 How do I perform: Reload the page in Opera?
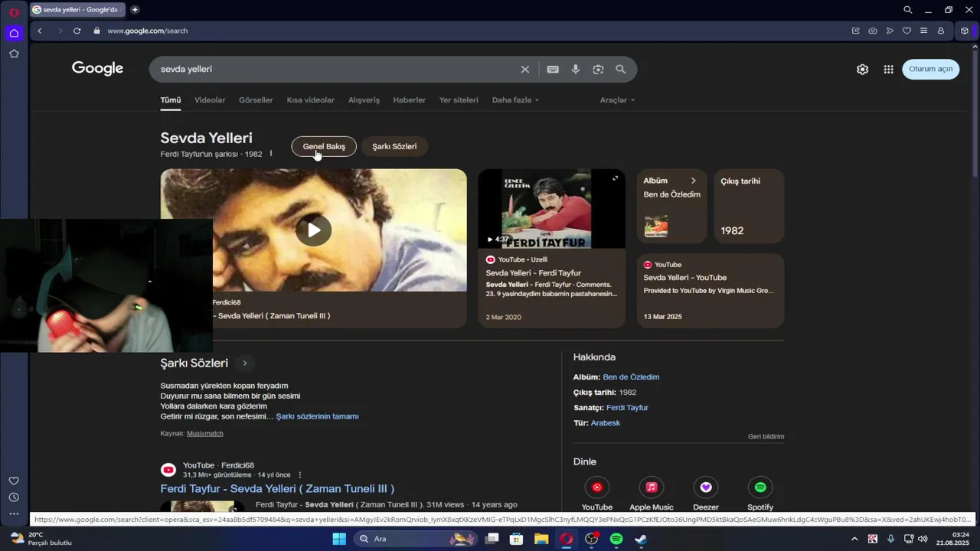(77, 31)
